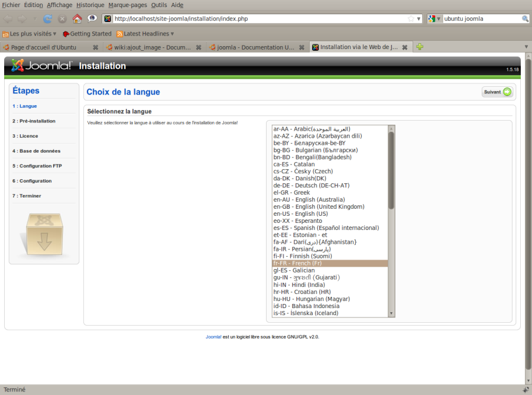Select ar-AA - Arabic language

click(x=330, y=129)
